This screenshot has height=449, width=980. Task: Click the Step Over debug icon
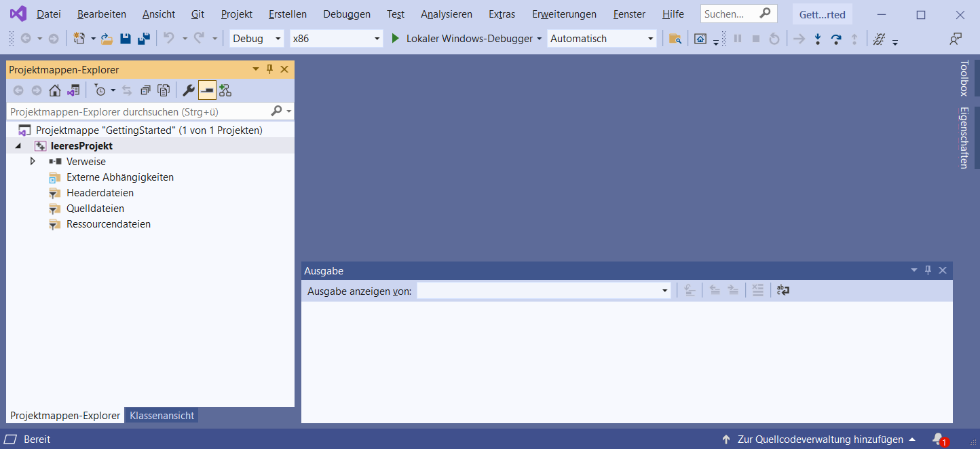click(837, 39)
